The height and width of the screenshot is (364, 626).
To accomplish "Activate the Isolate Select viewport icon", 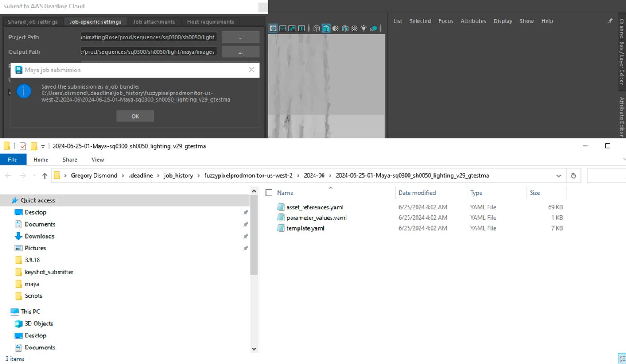I will 273,28.
